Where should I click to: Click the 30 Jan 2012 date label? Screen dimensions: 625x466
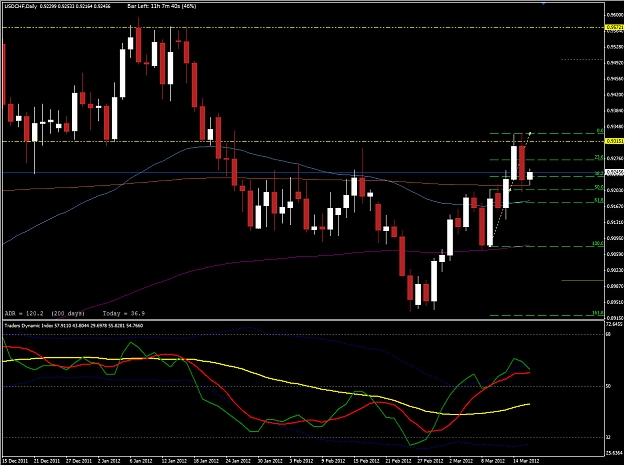click(271, 461)
